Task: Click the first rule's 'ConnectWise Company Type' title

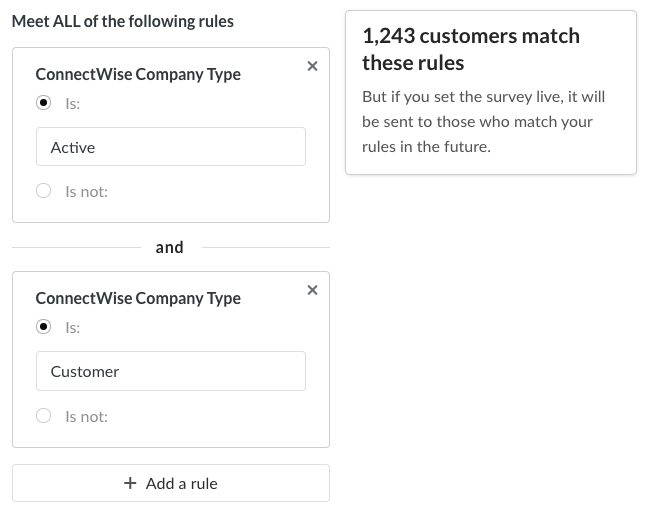Action: 138,74
